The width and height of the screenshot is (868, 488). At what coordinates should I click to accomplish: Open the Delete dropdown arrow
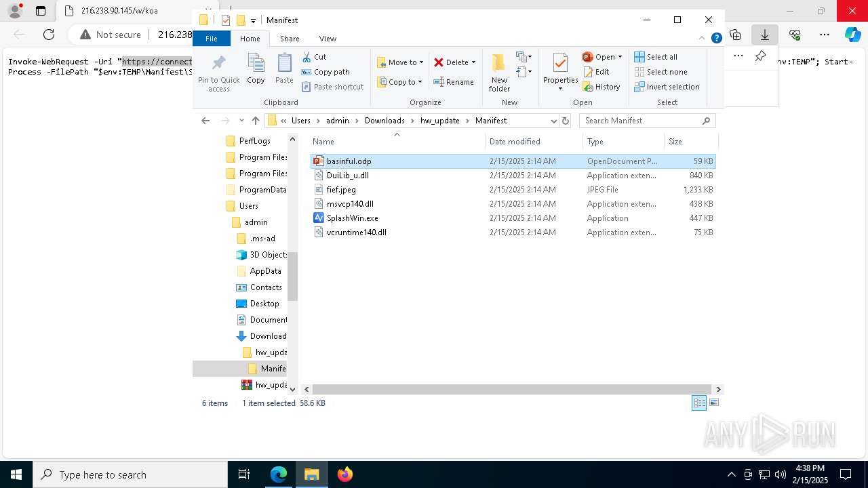click(473, 62)
